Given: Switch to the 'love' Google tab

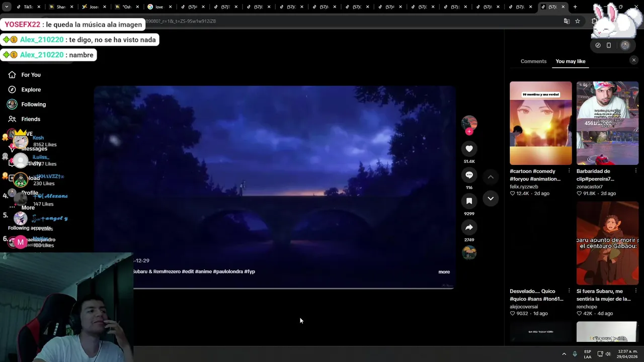Looking at the screenshot, I should 159,7.
